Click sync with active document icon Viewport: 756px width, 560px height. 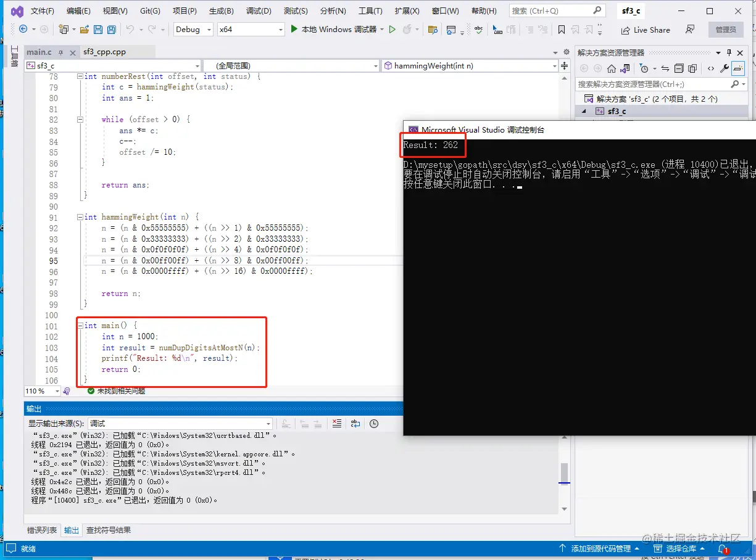(665, 68)
